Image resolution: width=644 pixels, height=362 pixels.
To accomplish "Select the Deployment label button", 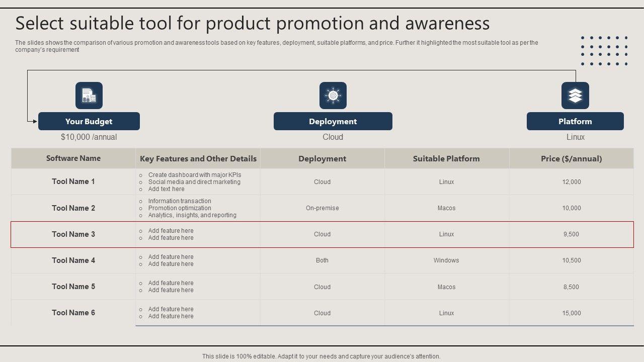I will click(333, 121).
